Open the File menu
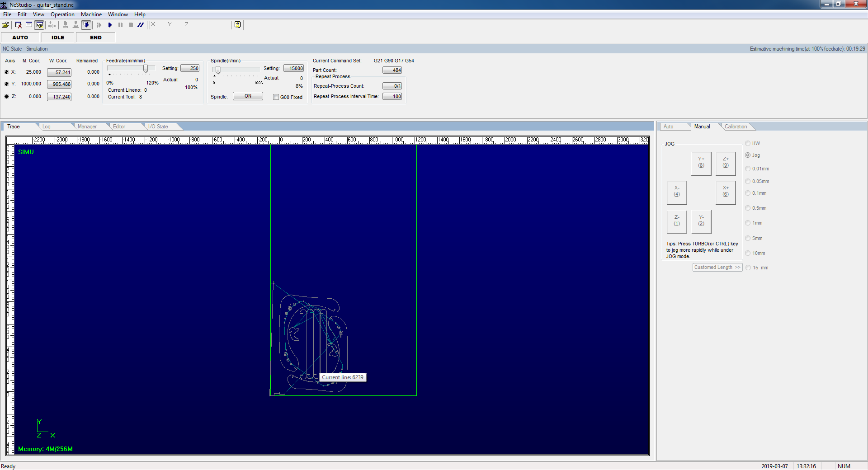868x470 pixels. [7, 14]
